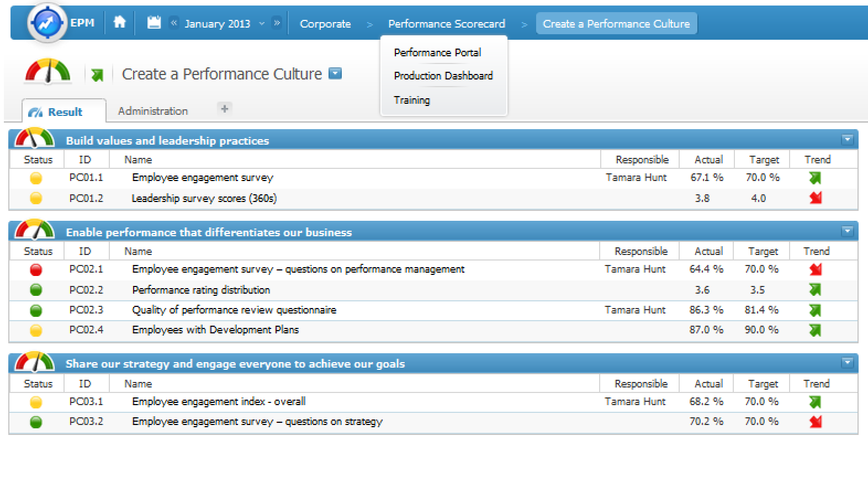Collapse the Build values and leadership practices section
The height and width of the screenshot is (478, 868).
coord(847,140)
